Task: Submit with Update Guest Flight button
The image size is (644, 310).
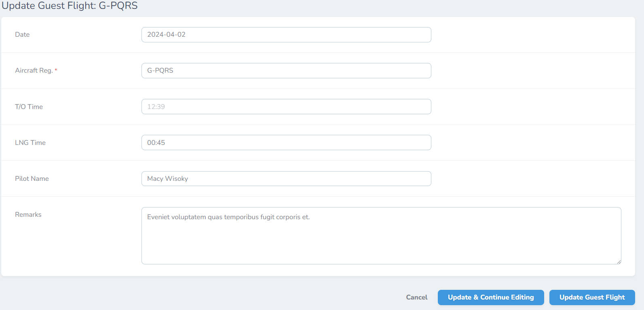Action: (592, 297)
